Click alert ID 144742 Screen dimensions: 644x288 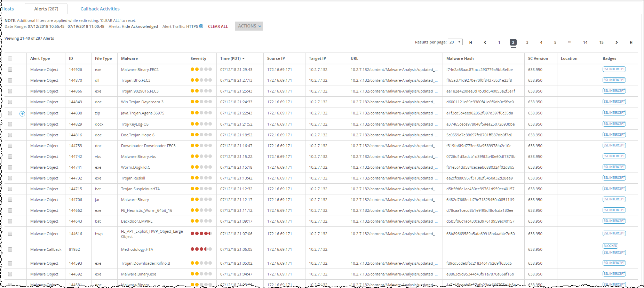click(x=75, y=157)
